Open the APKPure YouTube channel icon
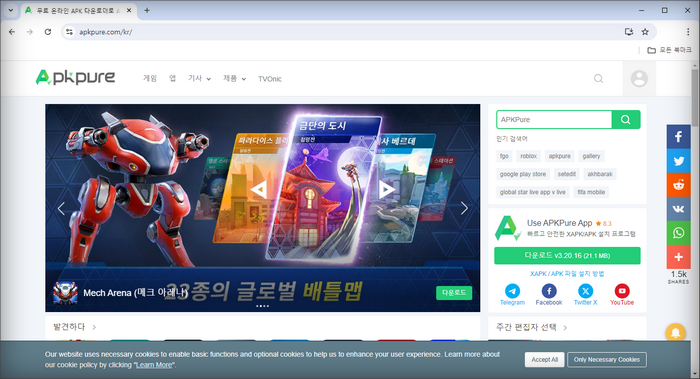The image size is (700, 379). coord(622,291)
